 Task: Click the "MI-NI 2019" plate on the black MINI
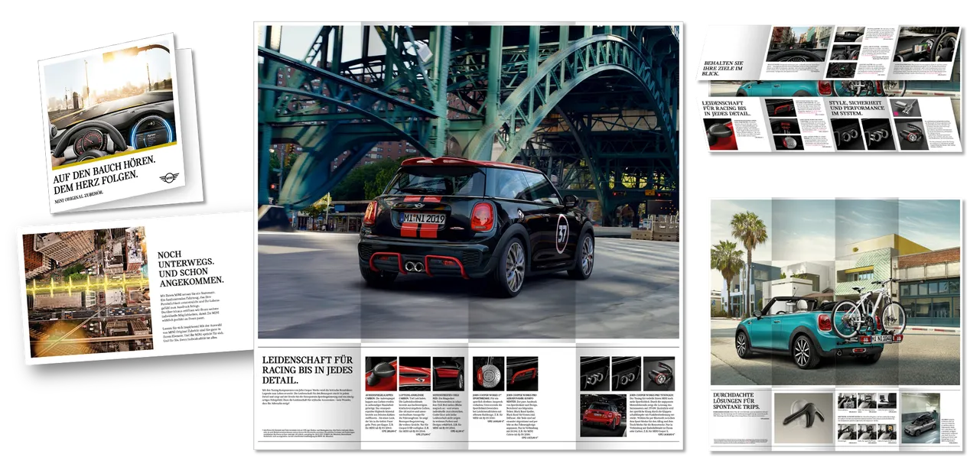pos(423,218)
